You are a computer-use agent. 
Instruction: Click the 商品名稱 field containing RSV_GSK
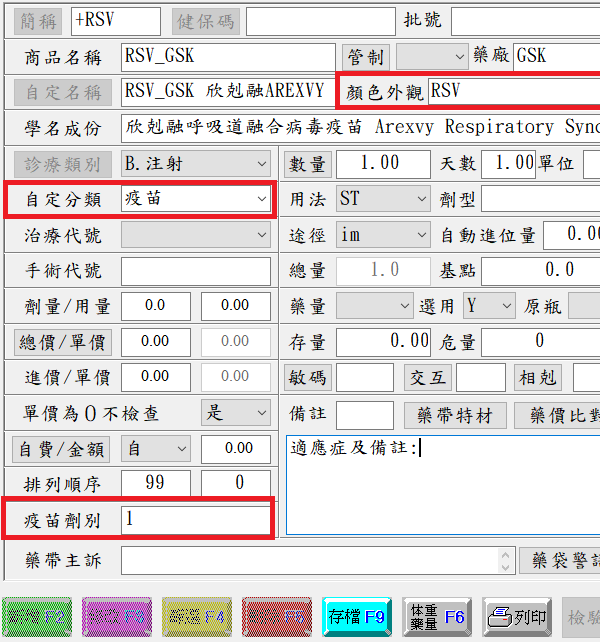pyautogui.click(x=228, y=56)
